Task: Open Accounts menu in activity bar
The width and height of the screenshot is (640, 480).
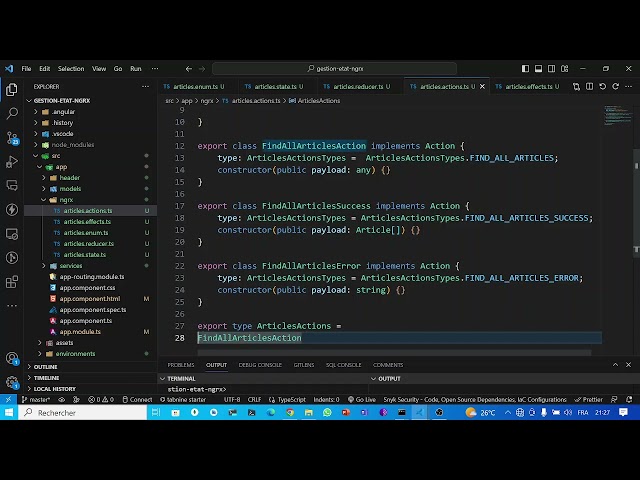Action: tap(12, 358)
